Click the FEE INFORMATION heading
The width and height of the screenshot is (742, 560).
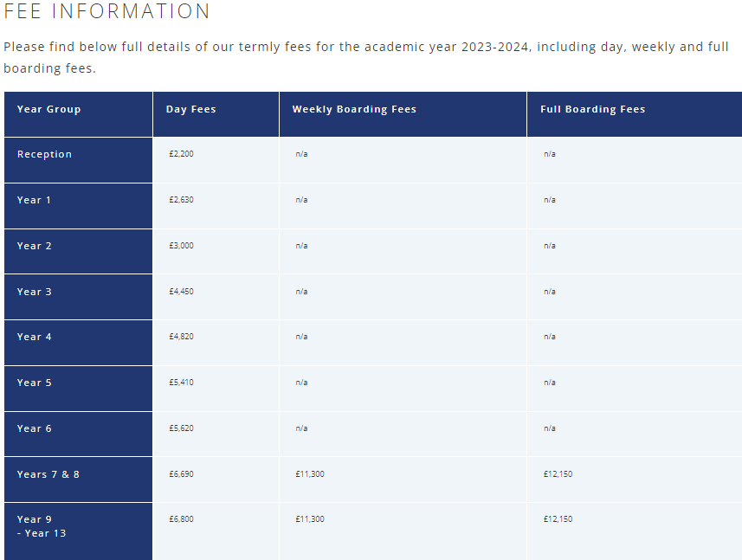pos(107,11)
